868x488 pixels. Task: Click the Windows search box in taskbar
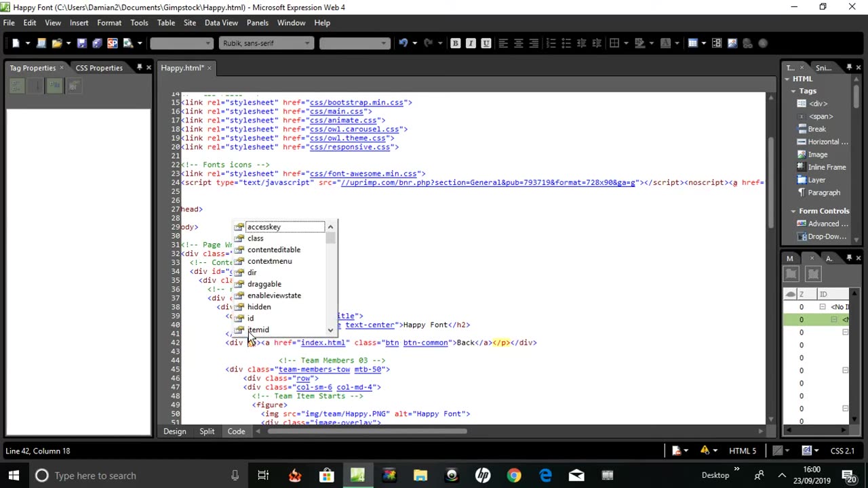click(x=136, y=476)
